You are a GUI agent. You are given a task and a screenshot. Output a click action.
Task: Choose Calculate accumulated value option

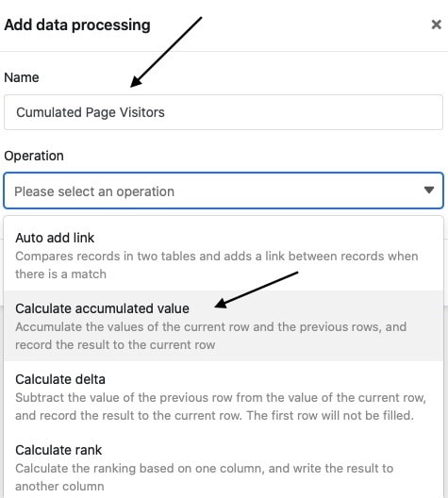coord(224,325)
